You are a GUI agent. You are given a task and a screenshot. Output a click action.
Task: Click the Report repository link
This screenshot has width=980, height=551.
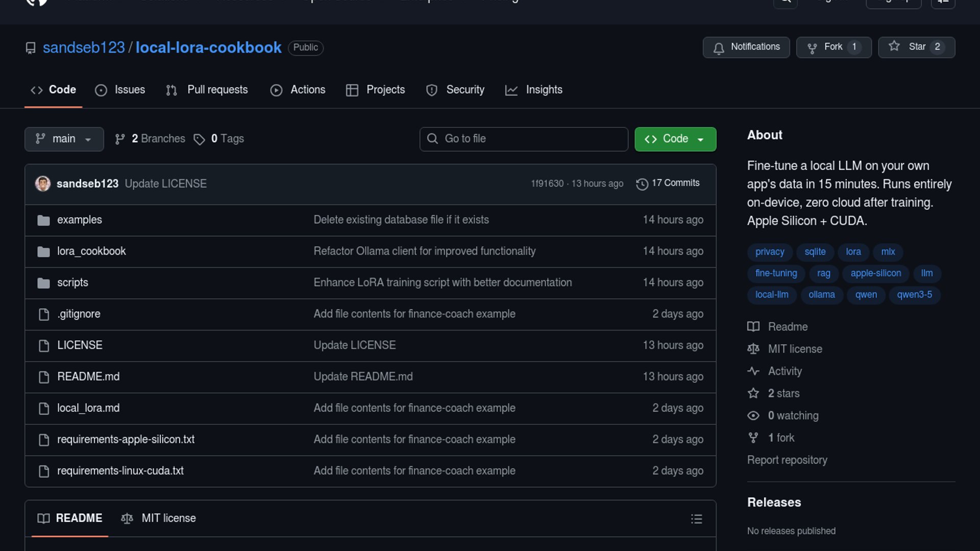pyautogui.click(x=787, y=460)
